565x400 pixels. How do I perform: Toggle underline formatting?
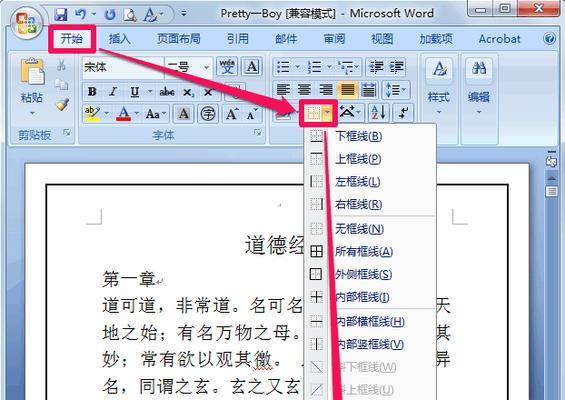[135, 92]
